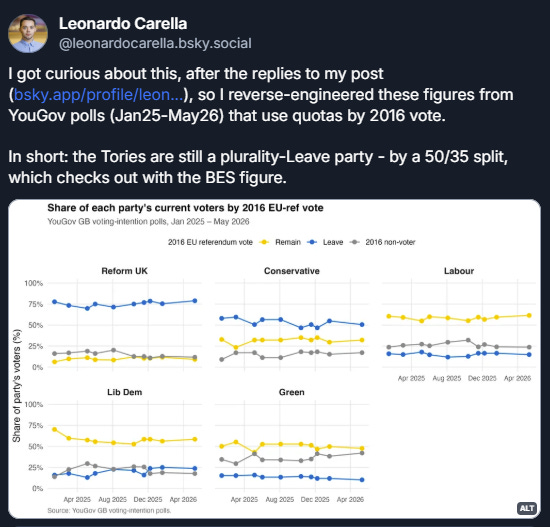The image size is (550, 527).
Task: Show the image ALT text badge
Action: coord(527,508)
